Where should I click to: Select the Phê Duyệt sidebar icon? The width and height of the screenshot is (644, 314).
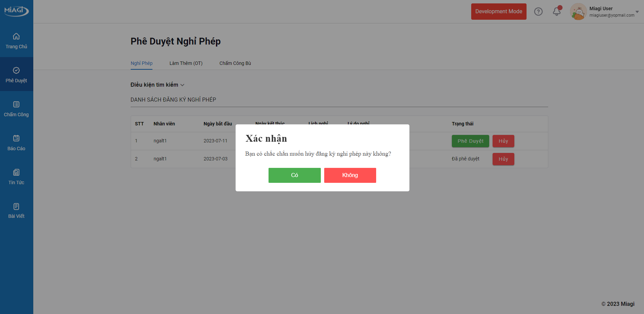point(16,70)
